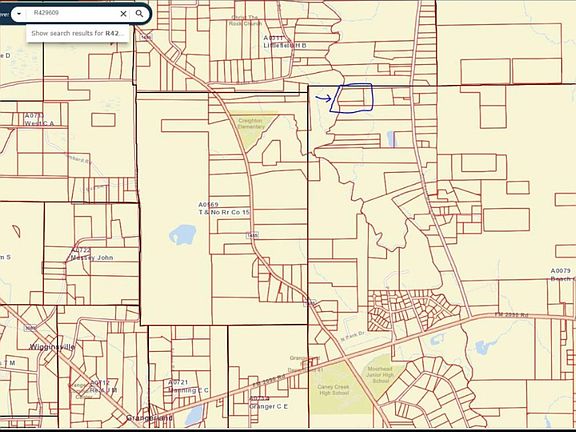The height and width of the screenshot is (432, 576).
Task: Select the A0569 T & No Rr Co 15 label
Action: pos(223,208)
